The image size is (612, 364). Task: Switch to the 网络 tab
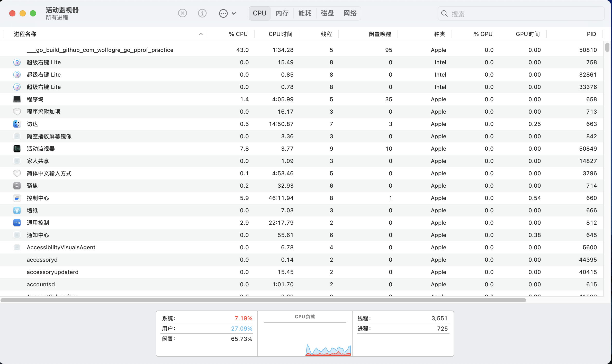click(x=350, y=13)
